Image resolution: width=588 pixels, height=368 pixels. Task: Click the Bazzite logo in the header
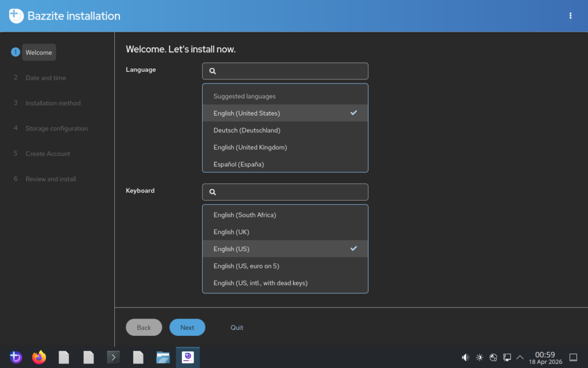tap(16, 16)
